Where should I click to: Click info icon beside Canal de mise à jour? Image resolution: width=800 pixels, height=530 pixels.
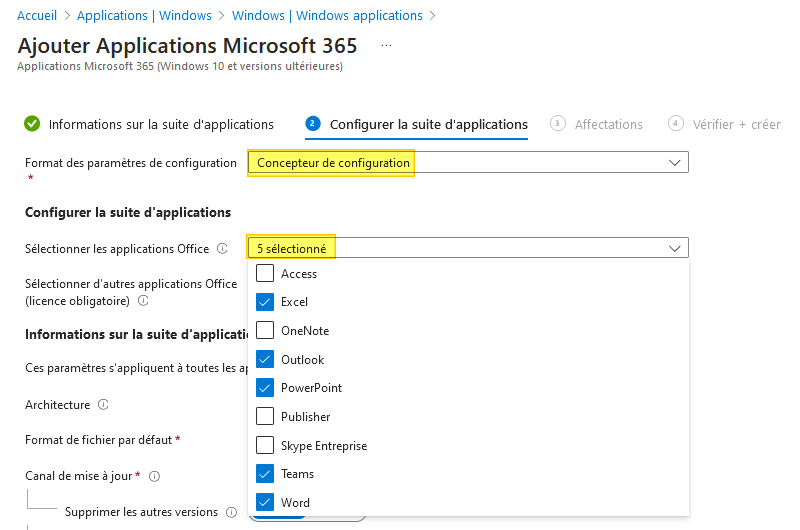154,476
